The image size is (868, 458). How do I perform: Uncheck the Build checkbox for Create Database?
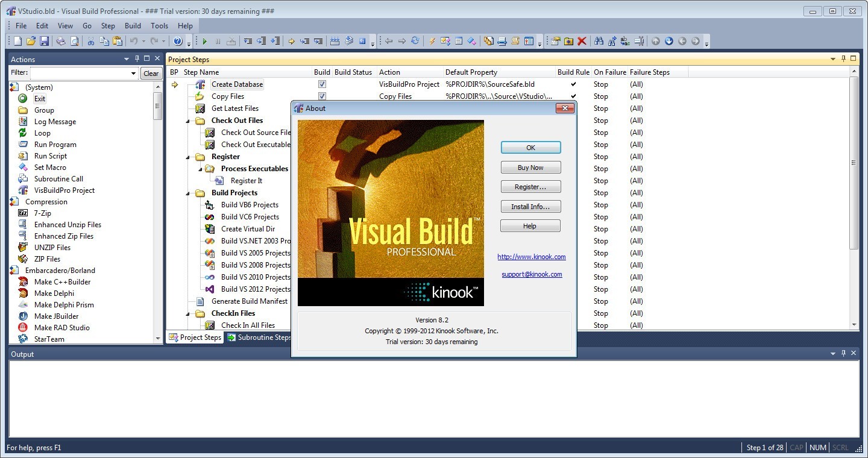[x=322, y=84]
